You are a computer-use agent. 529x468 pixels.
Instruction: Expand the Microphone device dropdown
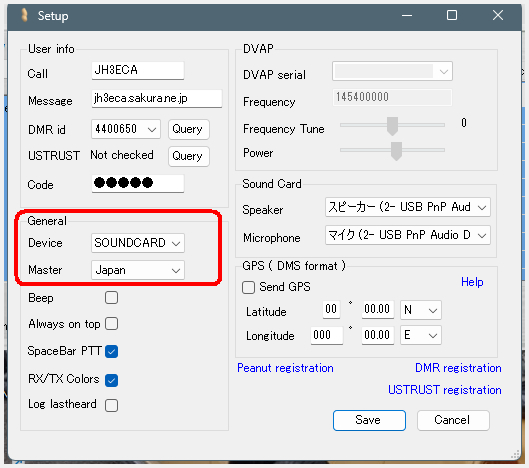click(x=408, y=235)
